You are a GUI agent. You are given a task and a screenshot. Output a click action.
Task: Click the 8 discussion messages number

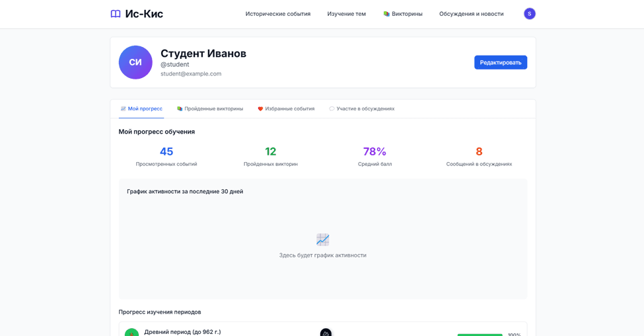coord(479,151)
